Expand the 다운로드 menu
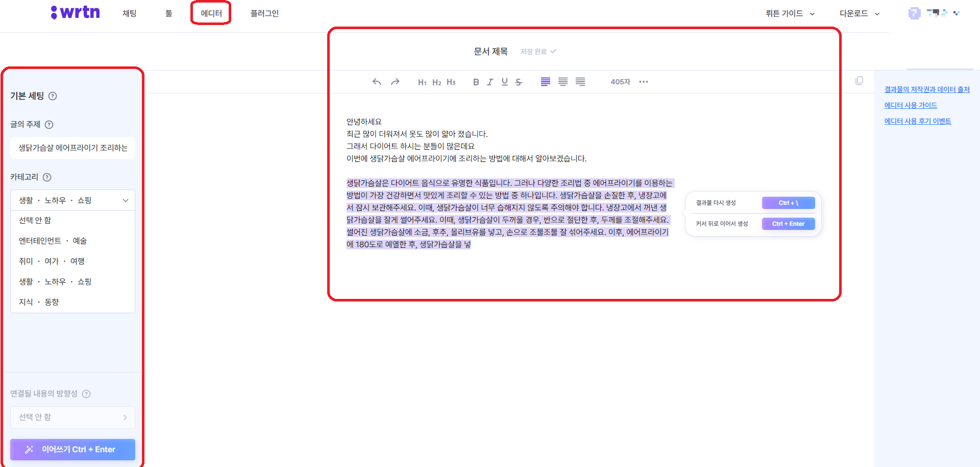Viewport: 980px width, 467px height. (x=860, y=13)
